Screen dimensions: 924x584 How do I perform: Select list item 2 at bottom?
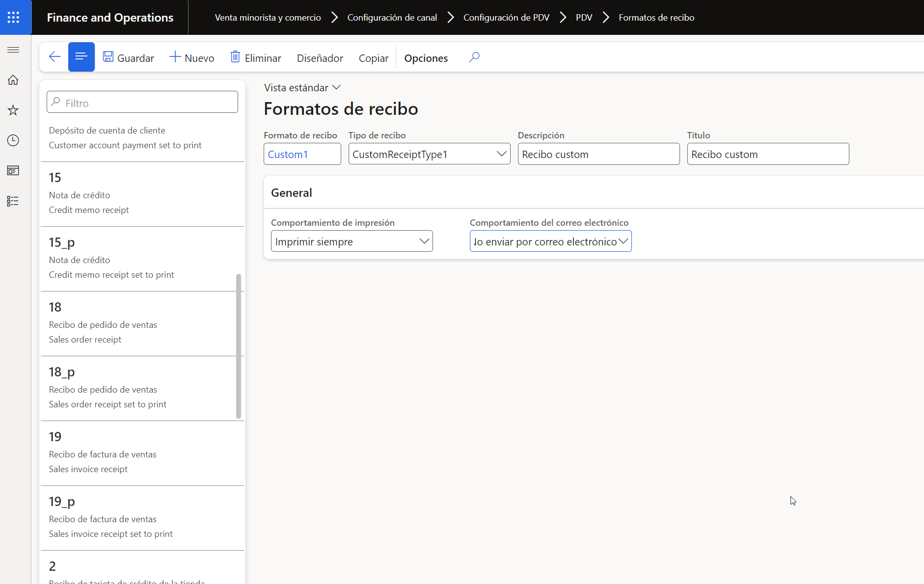click(x=142, y=568)
